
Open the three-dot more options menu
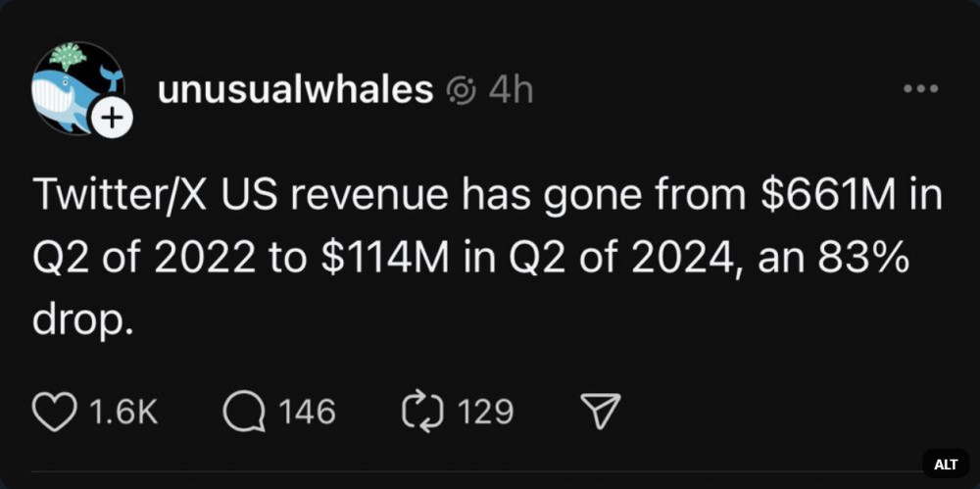(920, 89)
